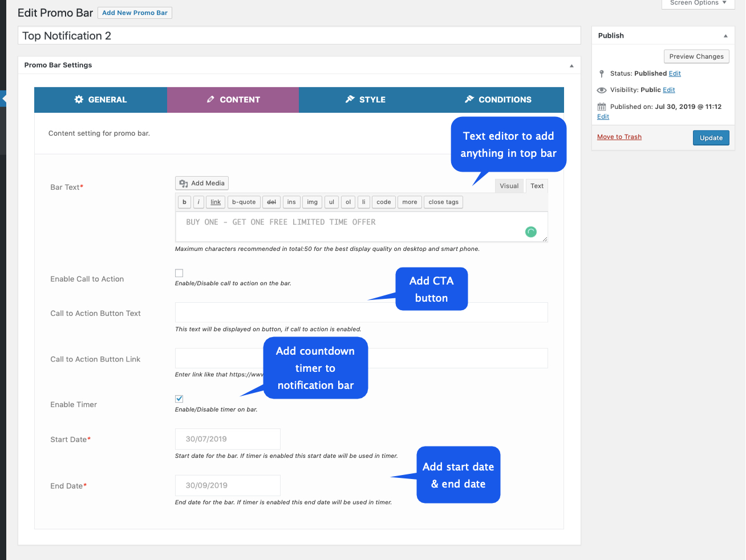Viewport: 746px width, 560px height.
Task: Open the General settings tab
Action: (x=100, y=100)
